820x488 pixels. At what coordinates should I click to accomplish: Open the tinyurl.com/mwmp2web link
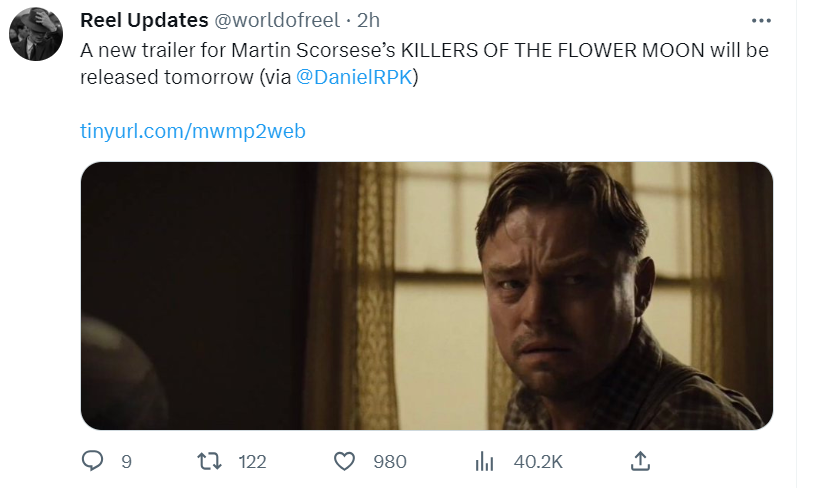click(x=192, y=131)
